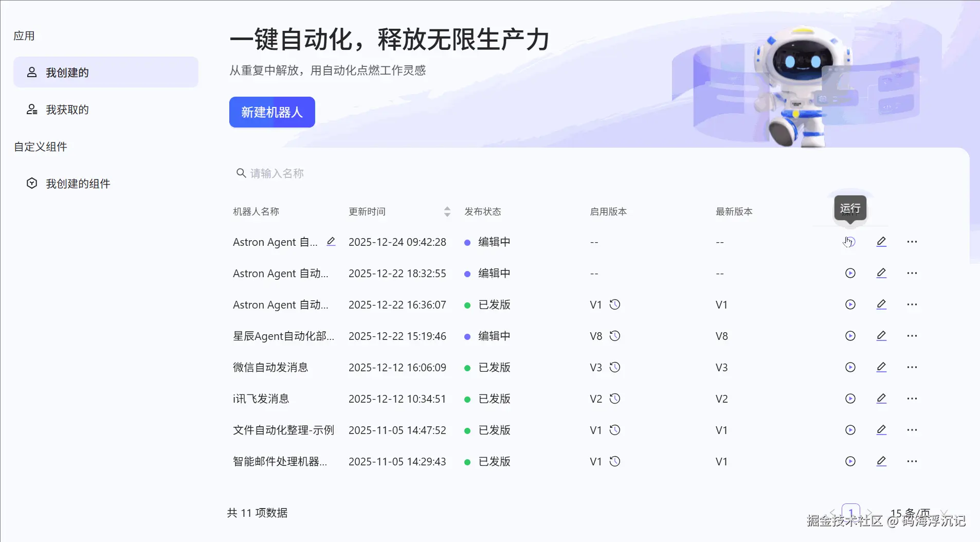This screenshot has height=542, width=980.
Task: Click the 发布状态 column header
Action: point(483,211)
